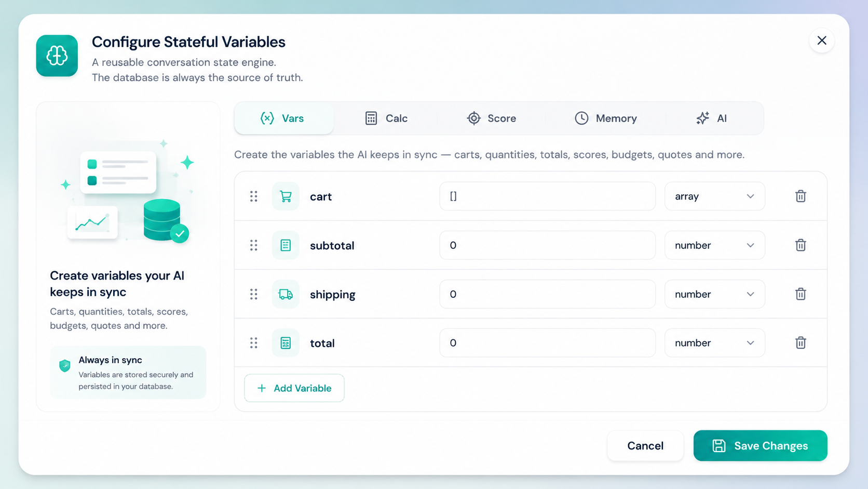
Task: Click 'Create variables your AI keeps in sync' heading
Action: (117, 284)
